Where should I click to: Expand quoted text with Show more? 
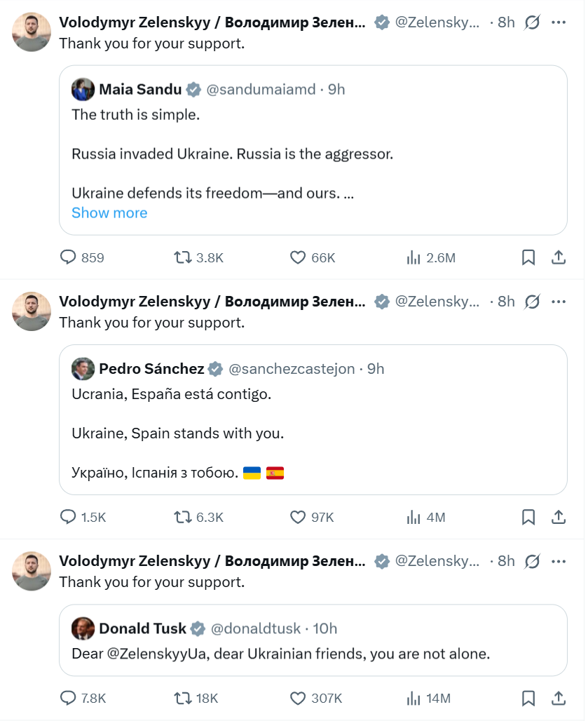point(109,213)
